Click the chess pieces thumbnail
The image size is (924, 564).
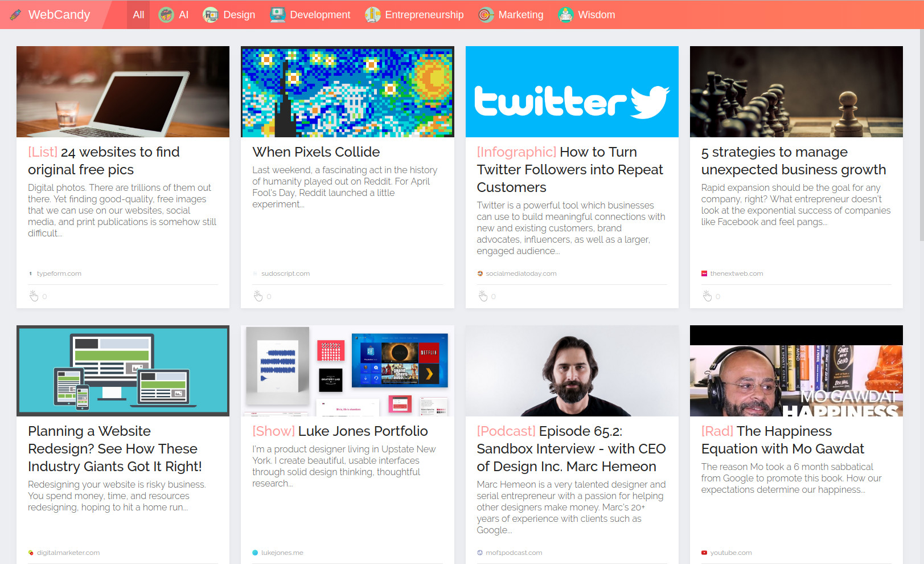coord(796,92)
